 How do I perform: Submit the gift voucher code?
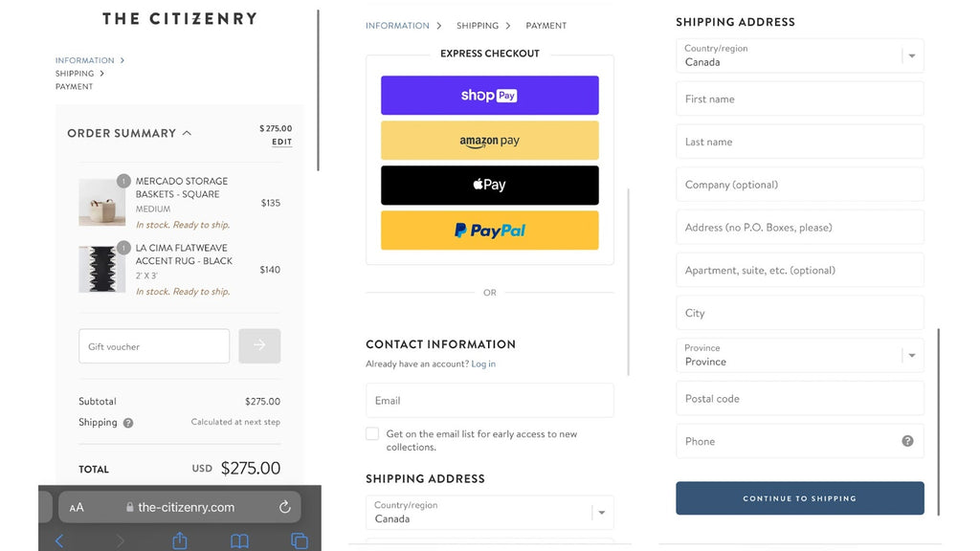pyautogui.click(x=259, y=345)
